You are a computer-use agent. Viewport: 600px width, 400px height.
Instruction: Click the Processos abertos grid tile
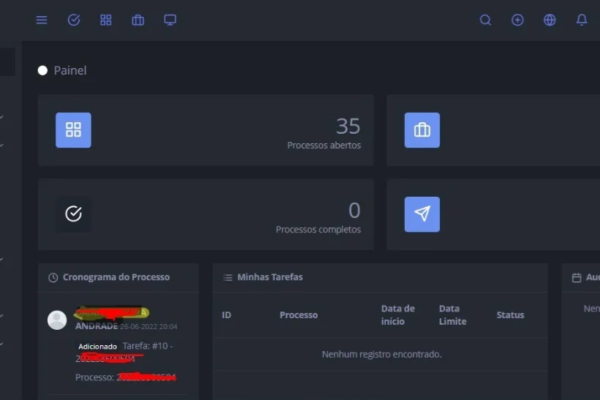click(73, 130)
